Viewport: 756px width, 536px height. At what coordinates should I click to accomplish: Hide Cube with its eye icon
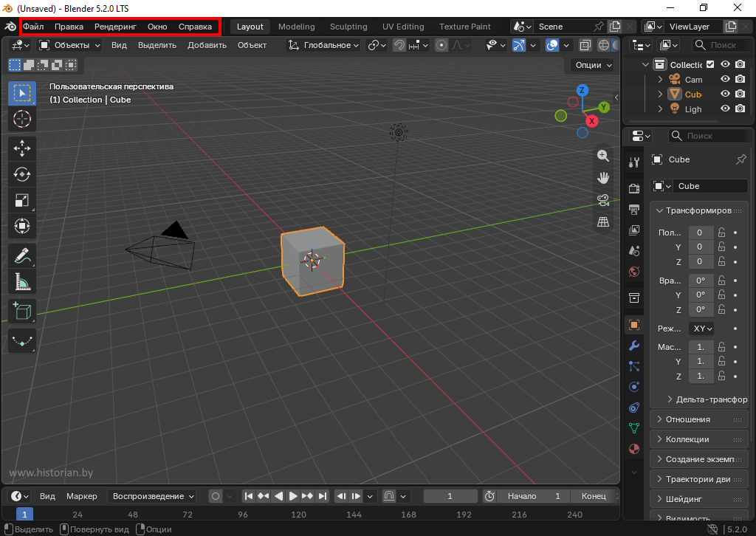tap(725, 94)
